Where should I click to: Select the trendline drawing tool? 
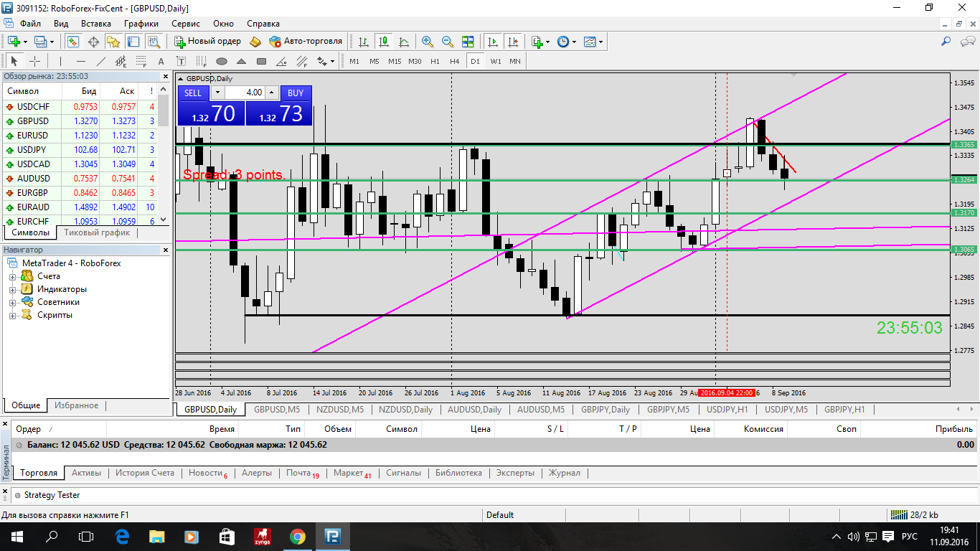click(101, 61)
